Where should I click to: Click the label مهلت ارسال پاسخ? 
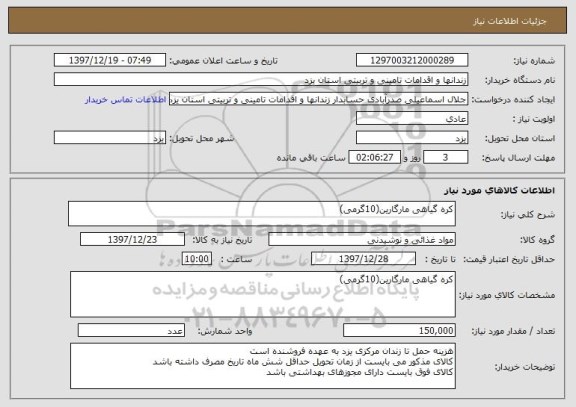click(x=518, y=158)
